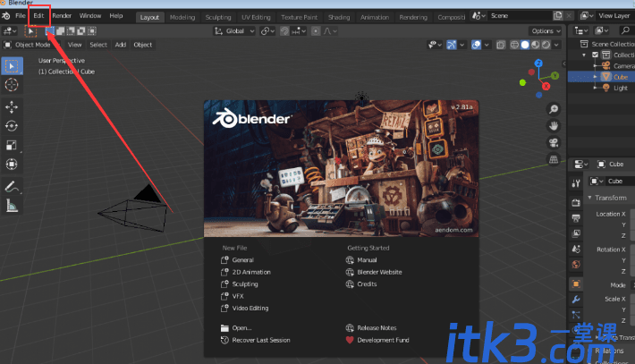Toggle proportional editing button
Screen dimensions: 635x364
[x=316, y=30]
